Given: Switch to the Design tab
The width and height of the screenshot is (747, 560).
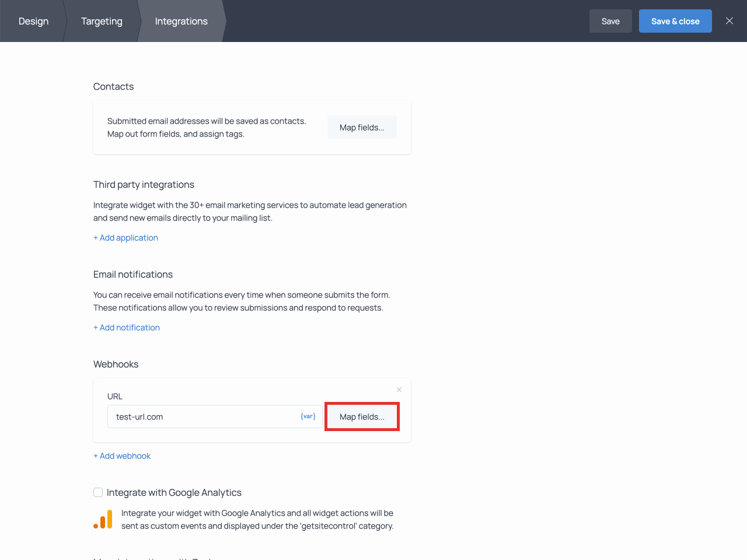Looking at the screenshot, I should tap(33, 21).
